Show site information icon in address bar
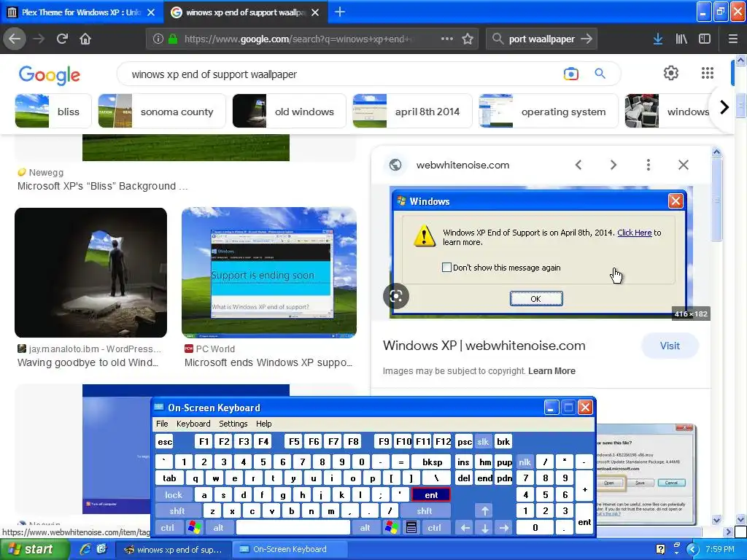The width and height of the screenshot is (747, 560). click(x=158, y=39)
